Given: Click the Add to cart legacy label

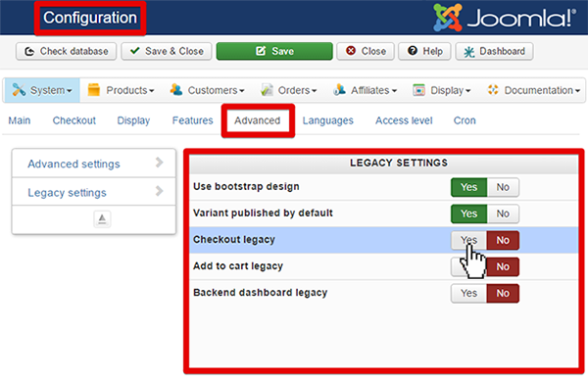Looking at the screenshot, I should (238, 266).
